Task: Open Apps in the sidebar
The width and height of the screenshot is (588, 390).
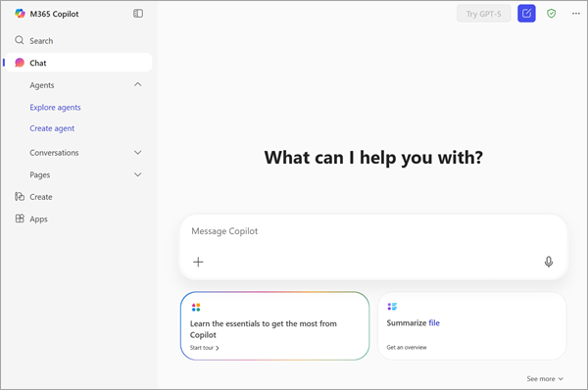Action: tap(78, 219)
